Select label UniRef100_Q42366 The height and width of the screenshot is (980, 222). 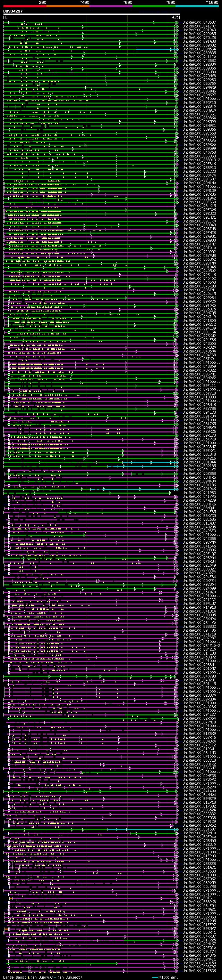click(x=199, y=539)
